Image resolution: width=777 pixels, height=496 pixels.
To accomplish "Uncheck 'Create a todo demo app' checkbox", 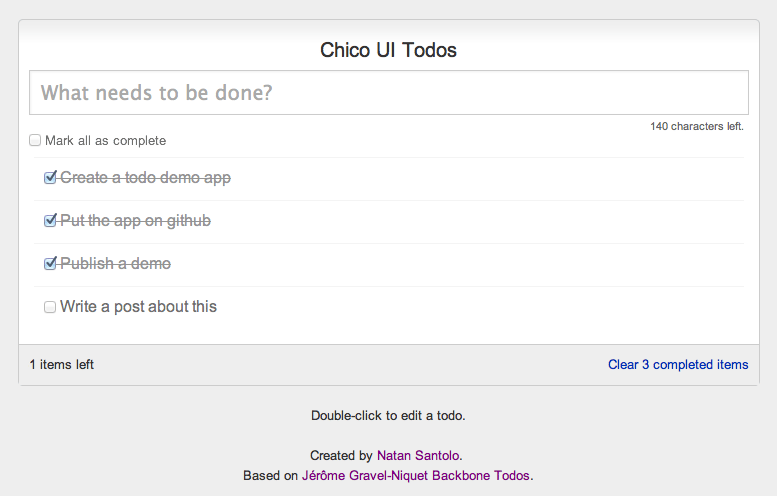I will click(x=50, y=177).
